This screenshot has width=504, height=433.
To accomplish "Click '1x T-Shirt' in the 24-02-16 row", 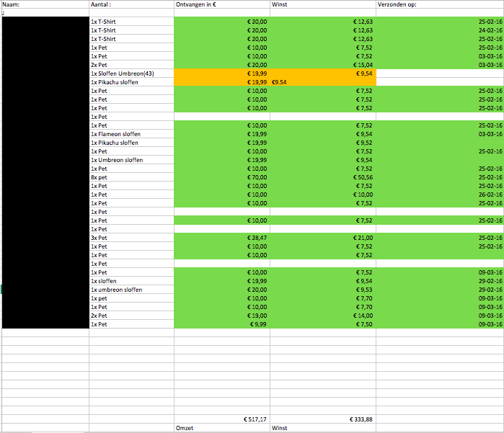I will (x=131, y=30).
